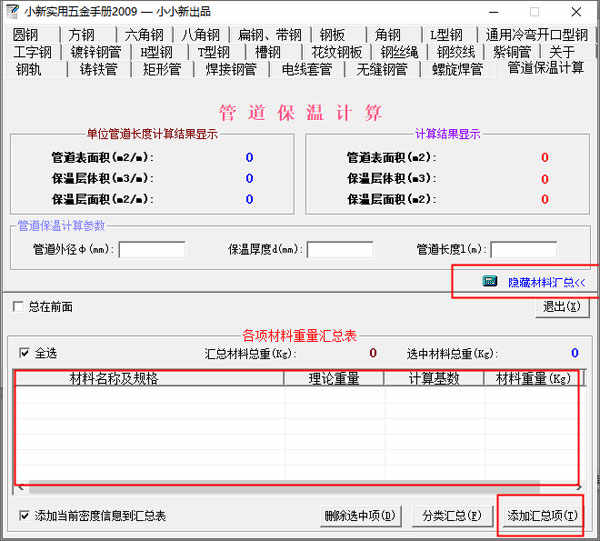Click the 保温层体积(m3) label

(x=392, y=178)
